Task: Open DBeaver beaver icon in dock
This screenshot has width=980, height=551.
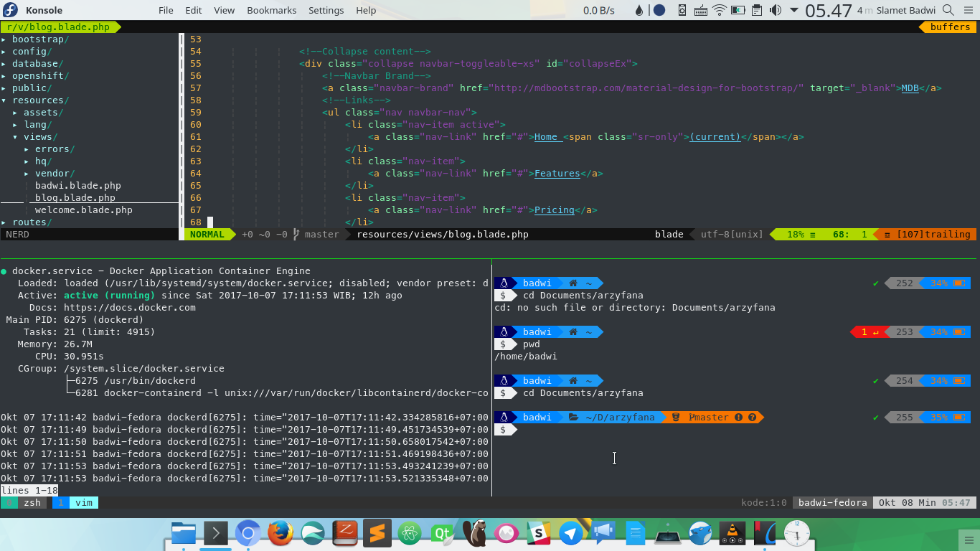Action: click(474, 533)
